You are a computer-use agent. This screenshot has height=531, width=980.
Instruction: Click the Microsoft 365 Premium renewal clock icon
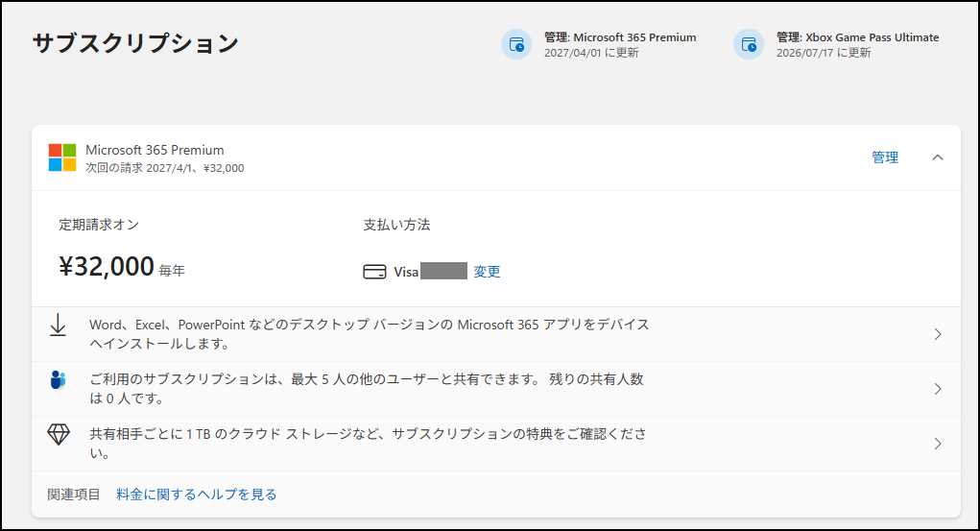516,44
